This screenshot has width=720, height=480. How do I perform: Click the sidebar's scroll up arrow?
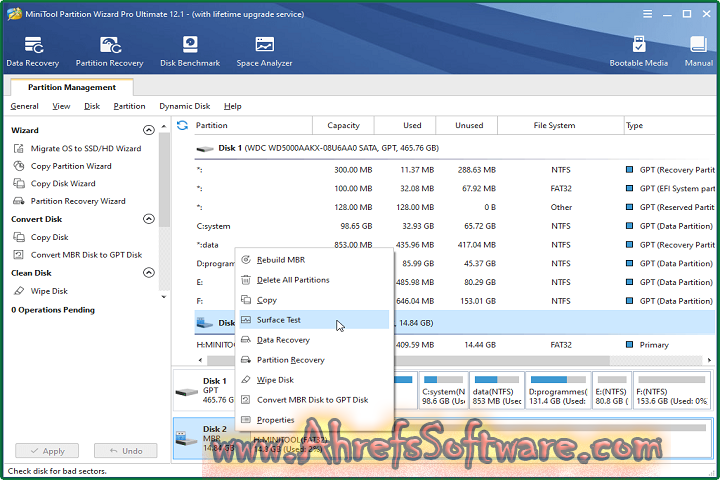click(x=164, y=125)
